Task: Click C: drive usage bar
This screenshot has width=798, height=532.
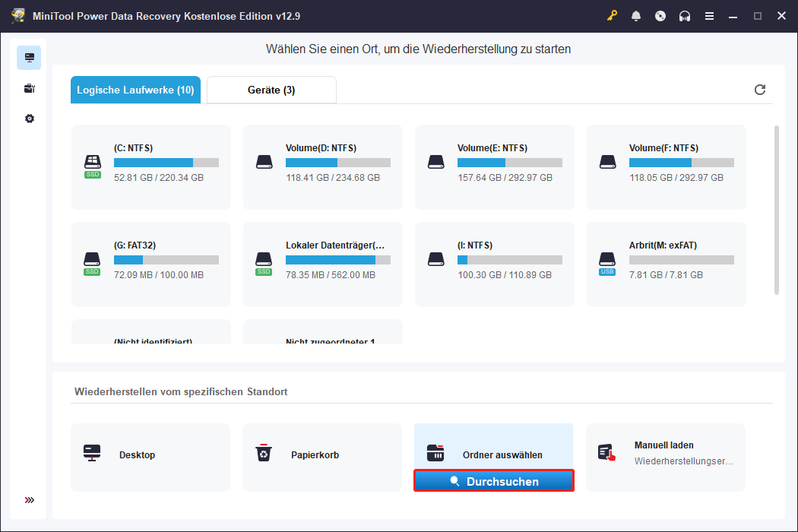Action: coord(166,163)
